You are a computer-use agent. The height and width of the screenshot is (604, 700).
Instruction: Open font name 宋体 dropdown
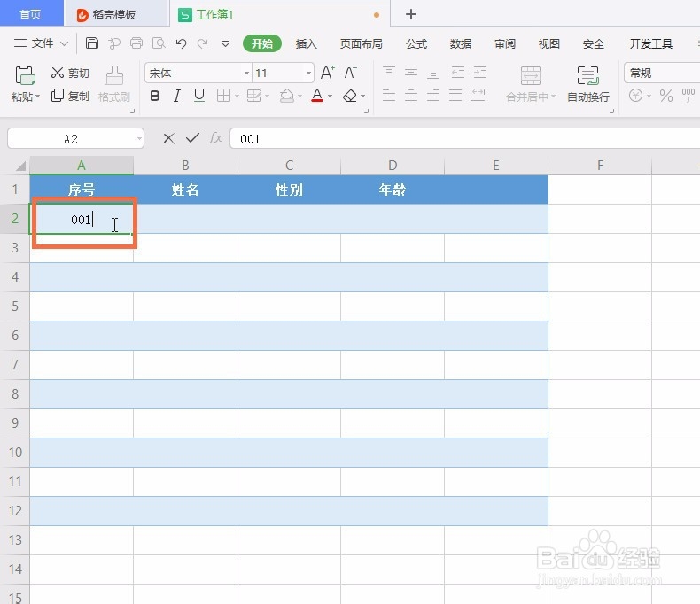[246, 73]
